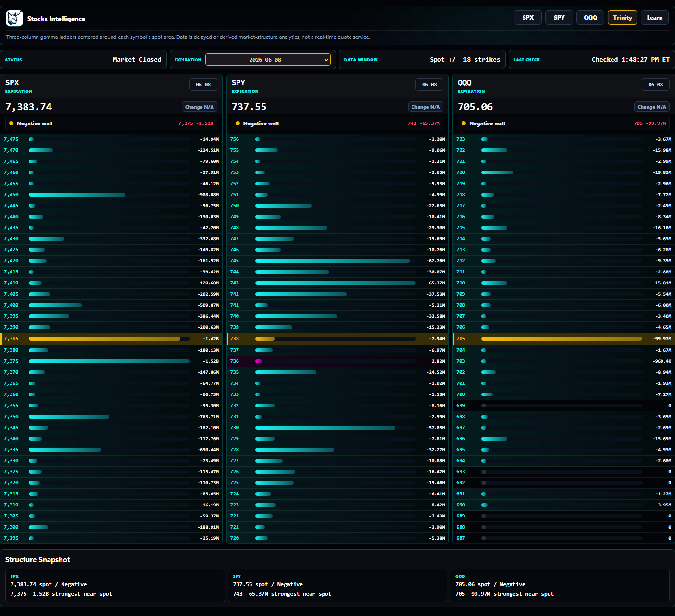Click SPY strike 730 row
This screenshot has width=675, height=616.
(337, 428)
